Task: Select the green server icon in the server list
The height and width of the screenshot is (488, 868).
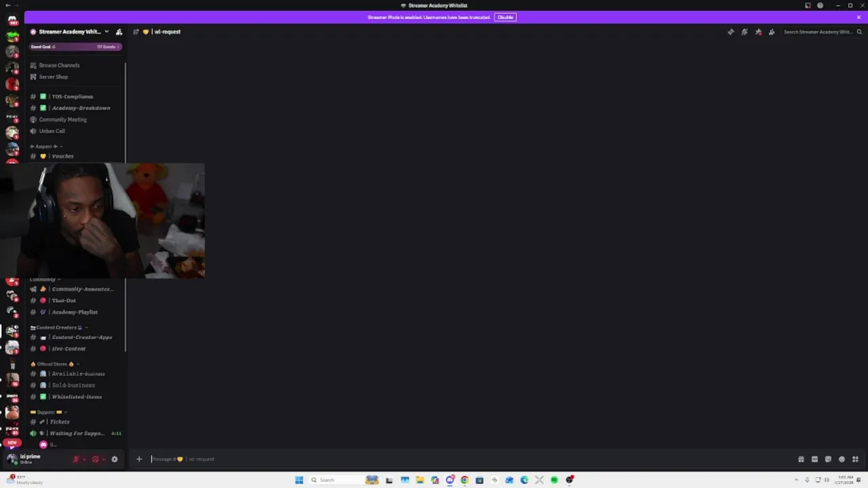Action: click(x=12, y=36)
